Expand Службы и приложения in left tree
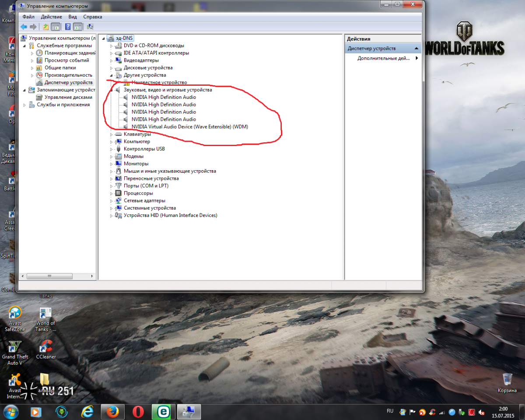This screenshot has width=525, height=420. (x=24, y=105)
